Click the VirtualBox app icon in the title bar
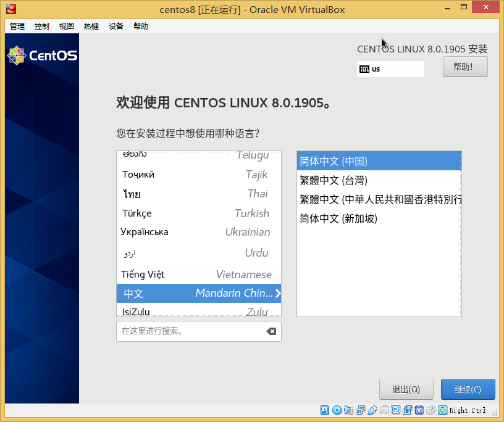Screen dimensions: 504x422 coord(11,9)
